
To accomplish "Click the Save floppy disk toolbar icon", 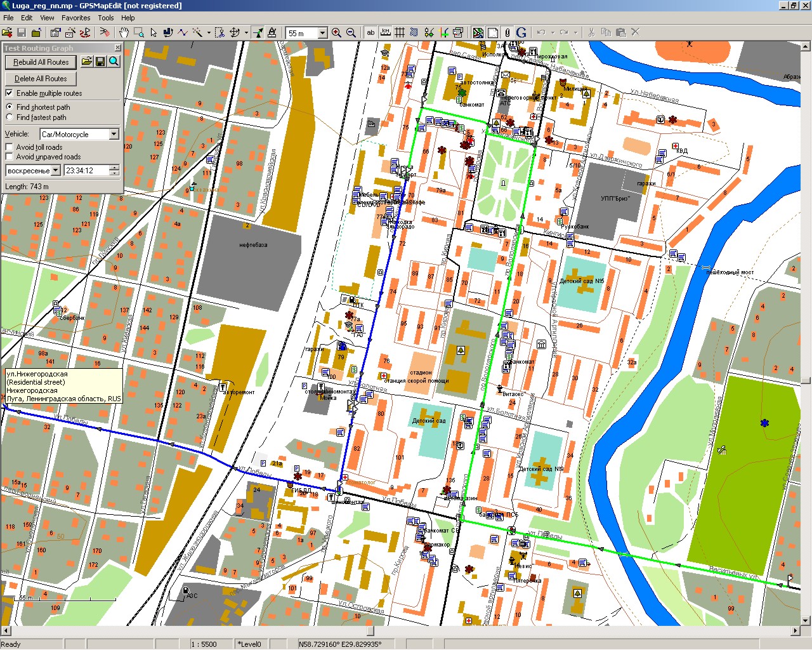I will (x=22, y=32).
